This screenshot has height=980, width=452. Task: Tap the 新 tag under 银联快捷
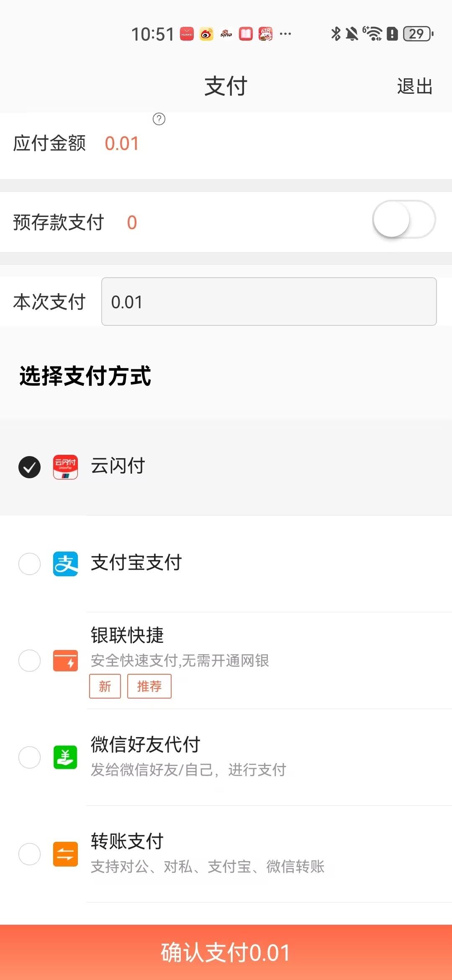(105, 686)
